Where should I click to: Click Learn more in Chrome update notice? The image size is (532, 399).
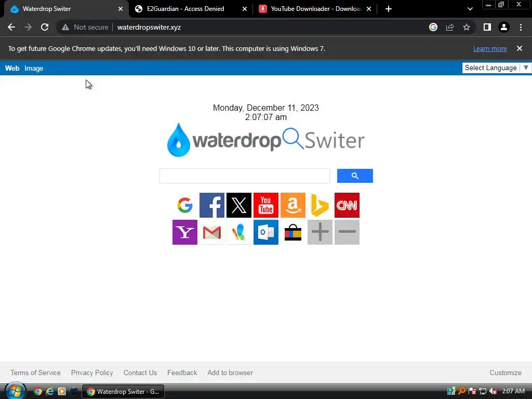pos(490,48)
